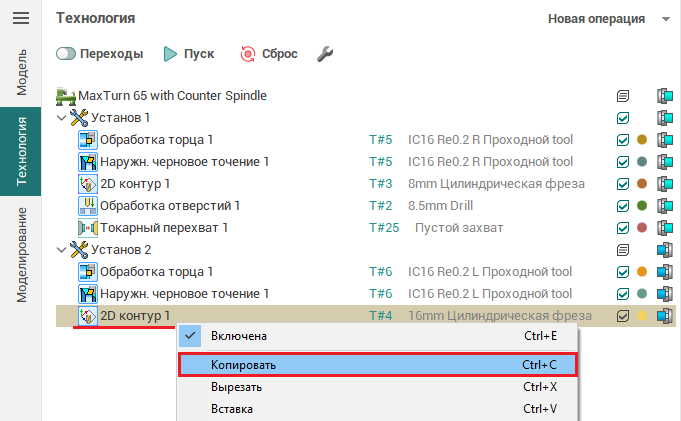
Task: Open settings with the wrench icon
Action: coord(324,53)
